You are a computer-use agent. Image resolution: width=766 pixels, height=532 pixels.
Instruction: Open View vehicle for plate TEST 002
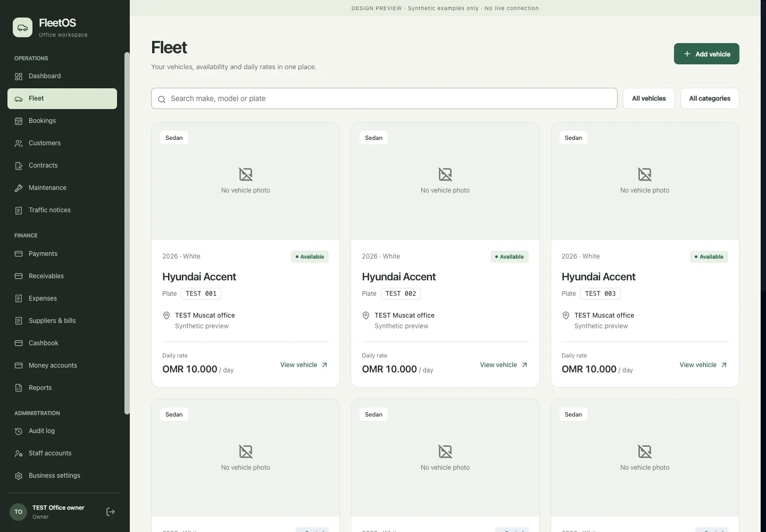(504, 365)
